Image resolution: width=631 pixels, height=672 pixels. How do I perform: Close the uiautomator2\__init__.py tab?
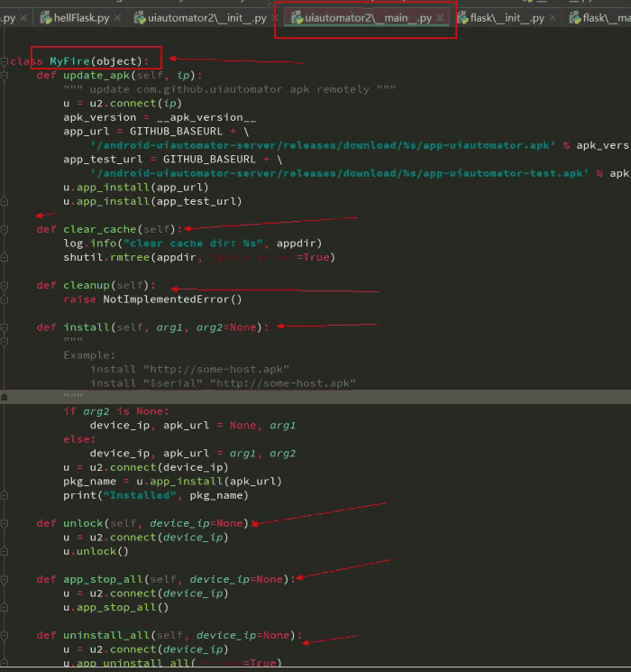point(275,18)
